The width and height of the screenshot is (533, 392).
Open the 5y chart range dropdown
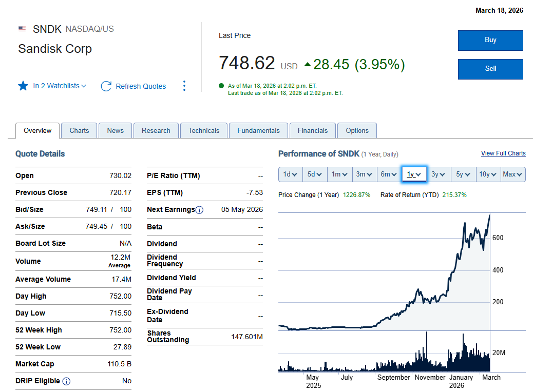coord(463,174)
